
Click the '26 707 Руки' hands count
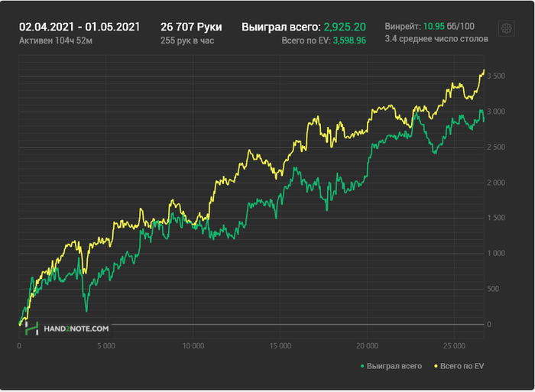point(191,27)
